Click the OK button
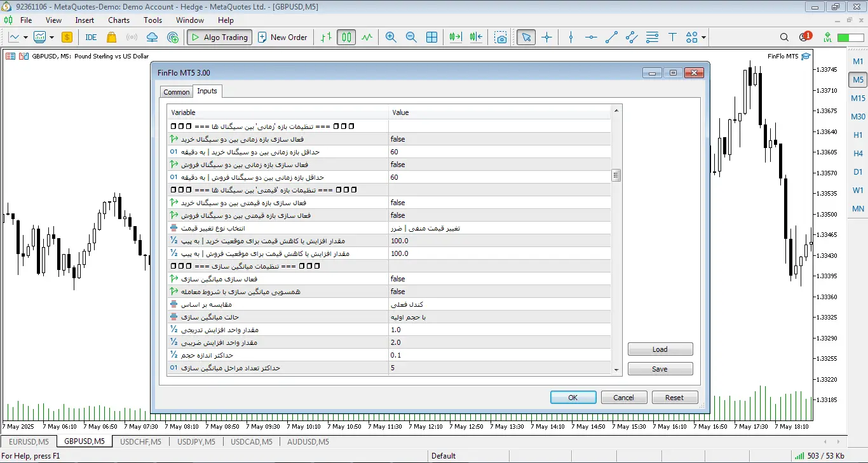This screenshot has height=463, width=868. (573, 398)
